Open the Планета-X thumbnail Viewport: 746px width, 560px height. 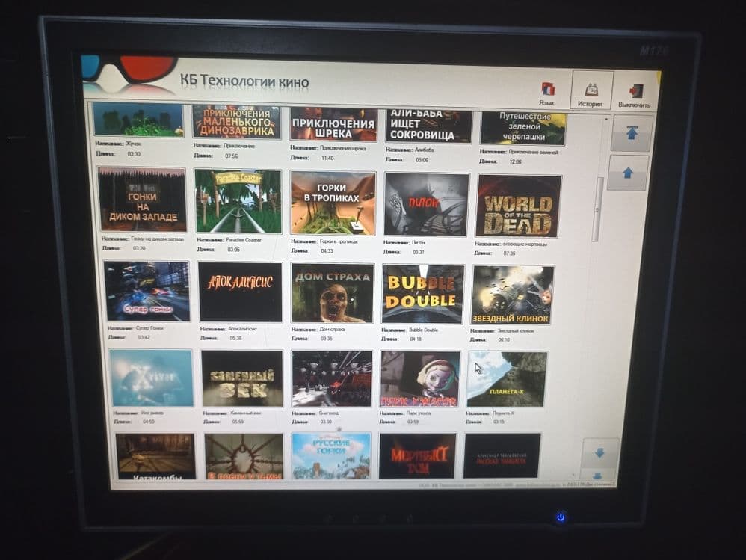[x=507, y=379]
